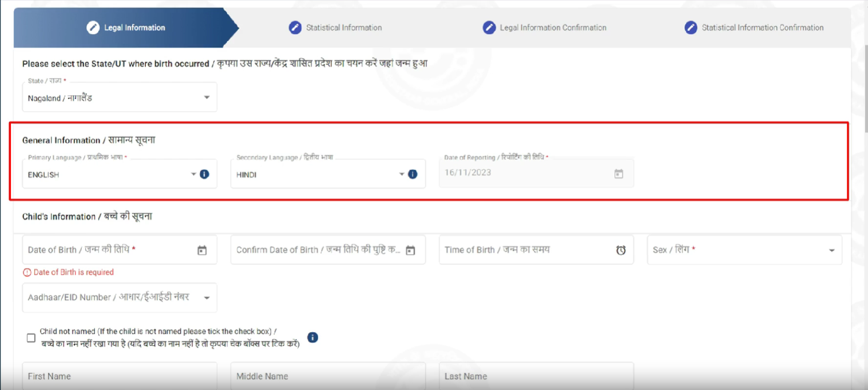
Task: Click the Last Name input field
Action: click(536, 376)
